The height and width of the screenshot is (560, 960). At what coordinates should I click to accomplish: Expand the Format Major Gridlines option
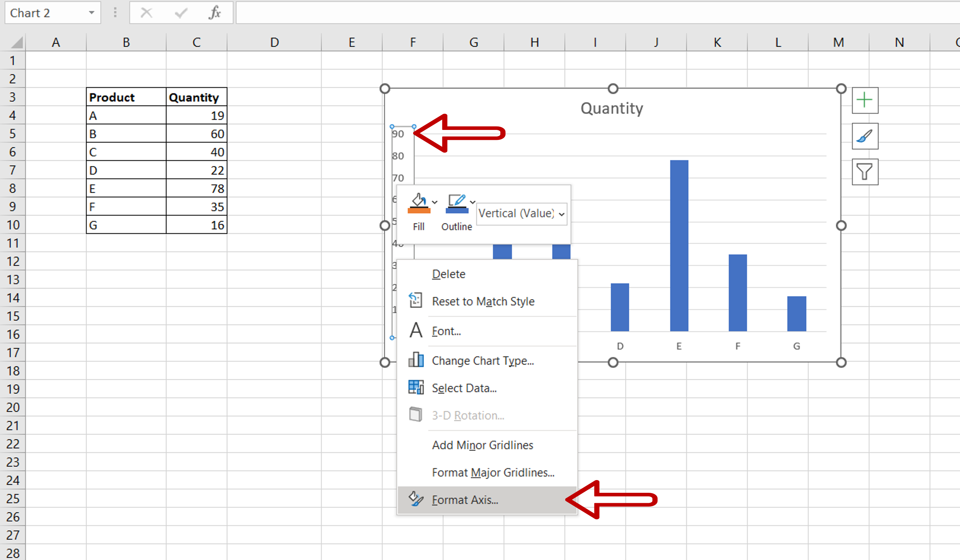[492, 472]
